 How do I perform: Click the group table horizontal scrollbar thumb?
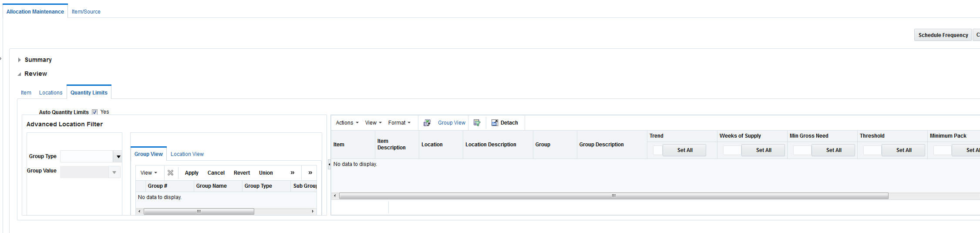click(199, 212)
